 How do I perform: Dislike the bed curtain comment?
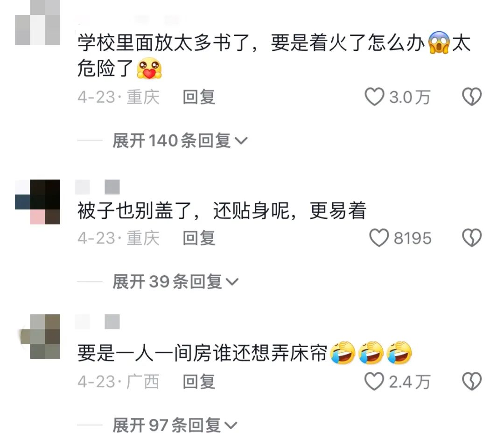[471, 382]
